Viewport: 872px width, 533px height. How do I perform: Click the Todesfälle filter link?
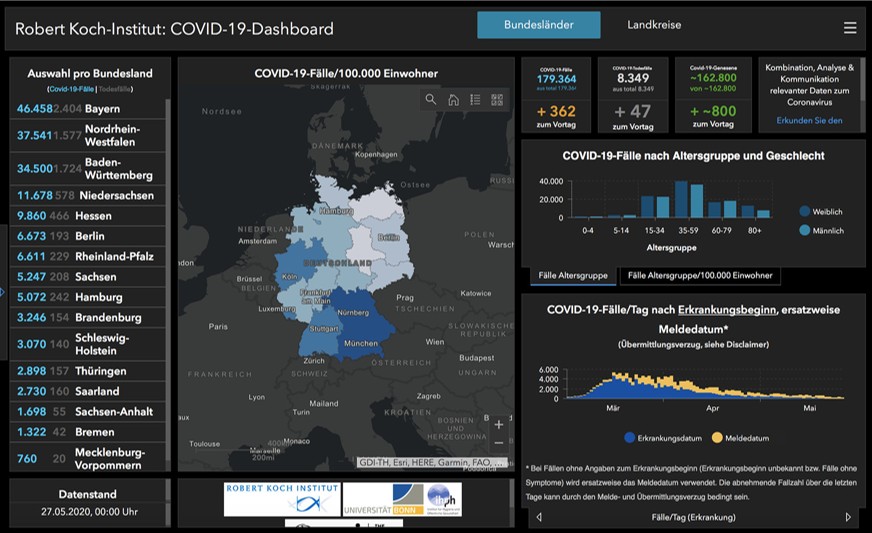(115, 89)
